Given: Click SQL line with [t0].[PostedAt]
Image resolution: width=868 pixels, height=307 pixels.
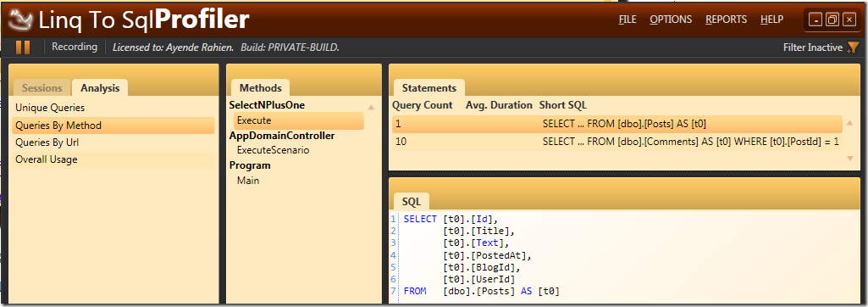Looking at the screenshot, I should click(487, 255).
